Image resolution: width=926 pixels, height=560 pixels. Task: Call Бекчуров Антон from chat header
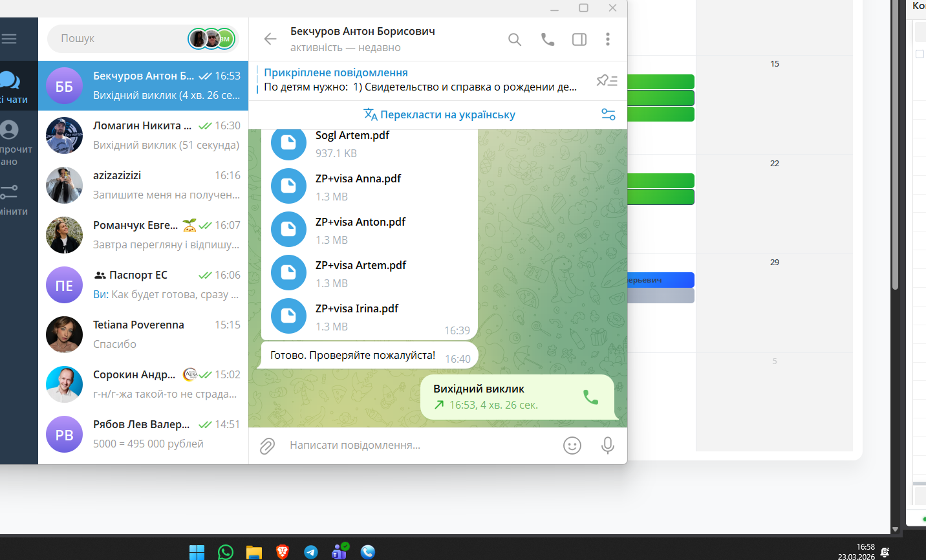coord(548,39)
